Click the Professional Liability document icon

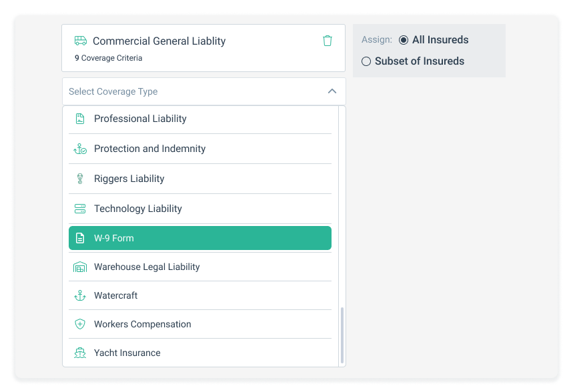point(80,119)
